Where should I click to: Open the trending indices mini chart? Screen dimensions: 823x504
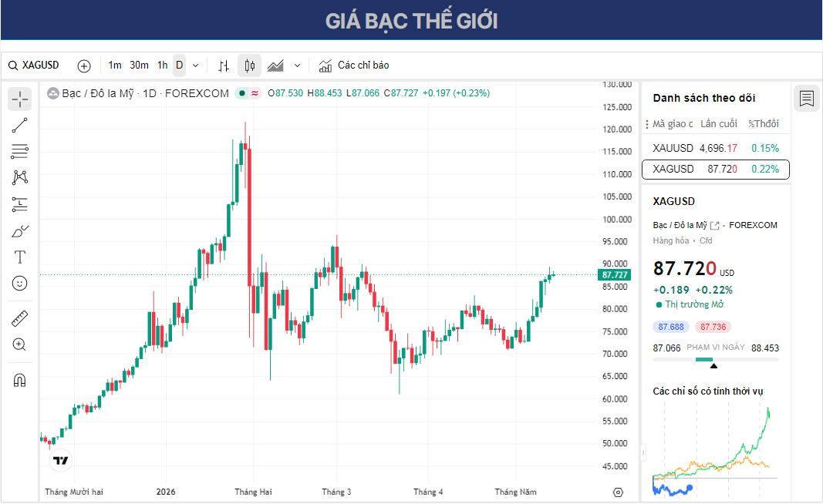click(716, 451)
